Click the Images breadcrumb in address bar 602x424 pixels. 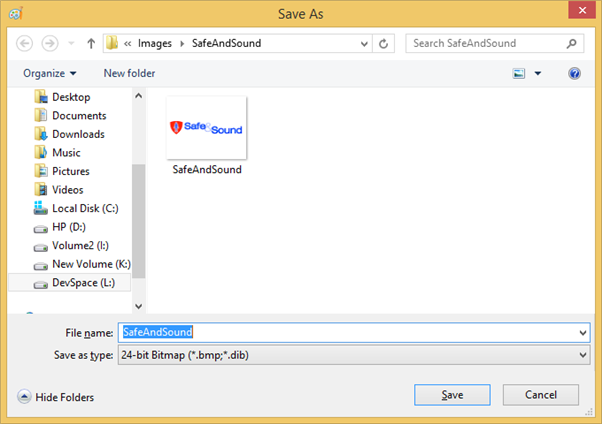click(x=155, y=44)
